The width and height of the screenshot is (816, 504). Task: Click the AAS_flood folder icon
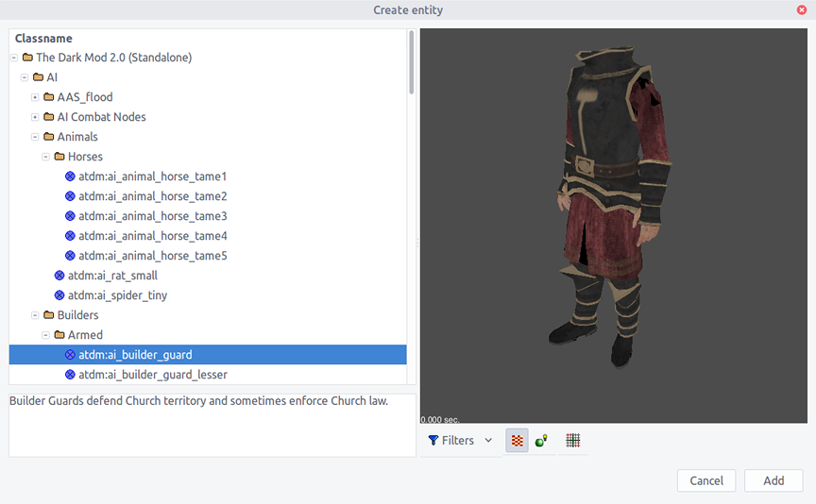point(49,97)
